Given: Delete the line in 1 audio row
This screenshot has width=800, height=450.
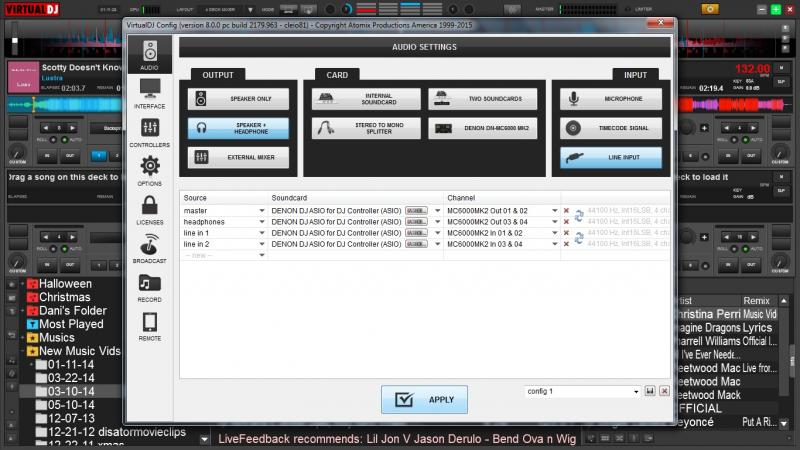Looking at the screenshot, I should (566, 233).
